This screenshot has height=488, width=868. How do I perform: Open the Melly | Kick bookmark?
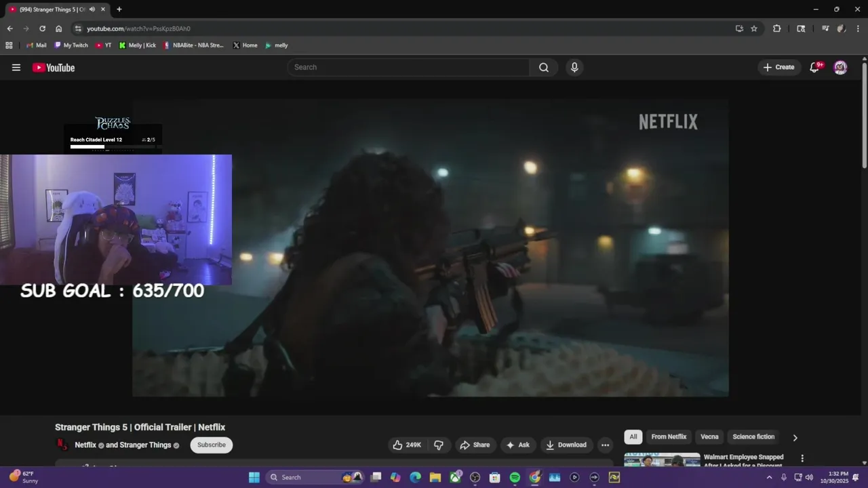[x=138, y=45]
